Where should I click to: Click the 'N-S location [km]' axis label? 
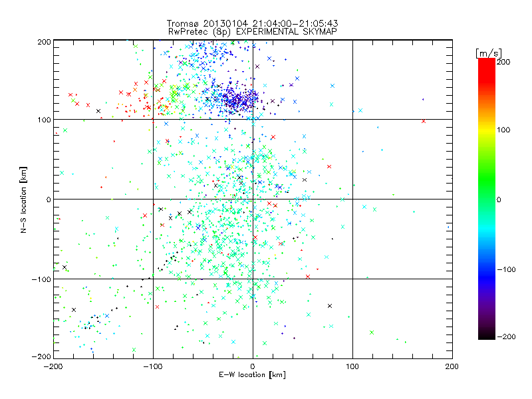click(x=23, y=200)
